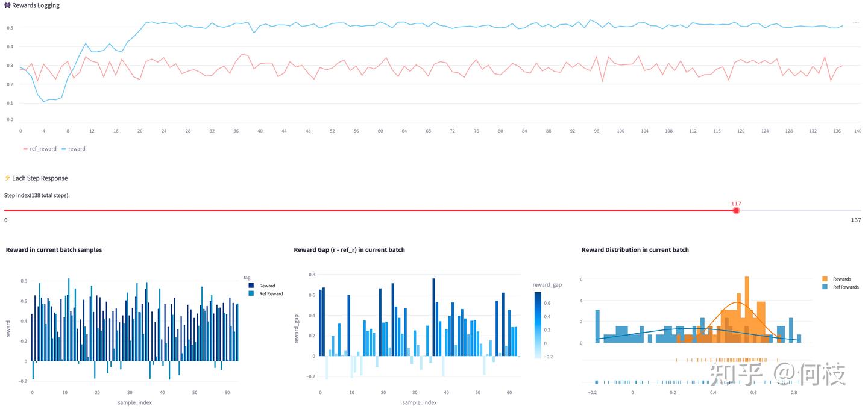Click the Reward in current batch samples title

coord(54,250)
